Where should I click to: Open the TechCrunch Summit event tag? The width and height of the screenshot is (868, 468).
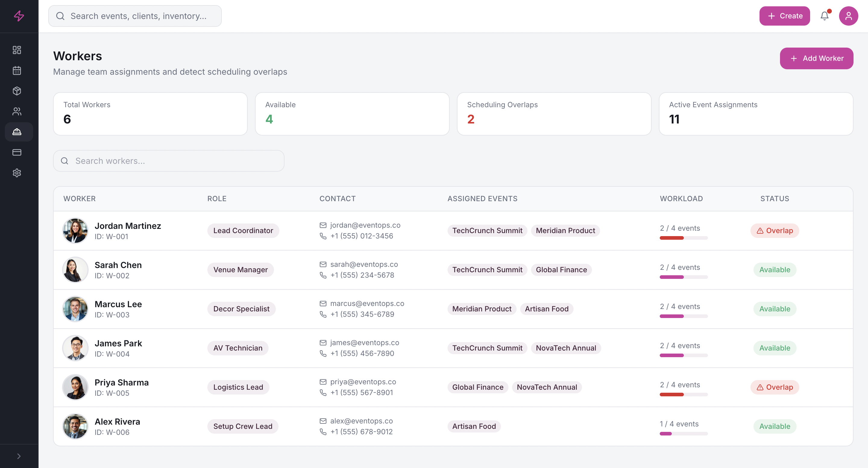487,231
